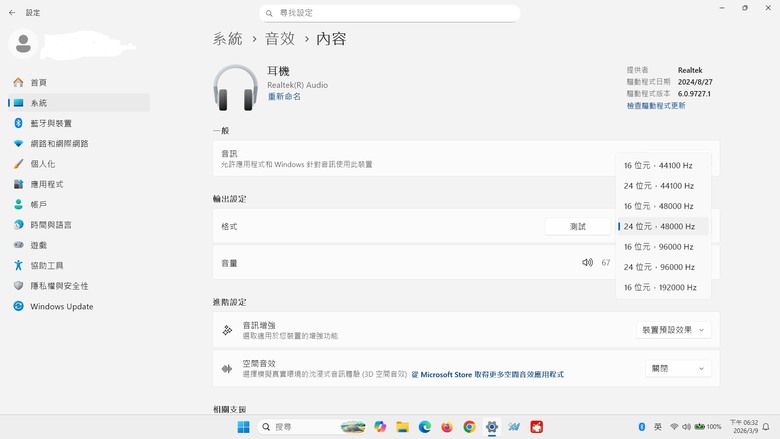Choose 16 位元, 44100 Hz format
Screen dimensions: 780x439
click(x=663, y=166)
